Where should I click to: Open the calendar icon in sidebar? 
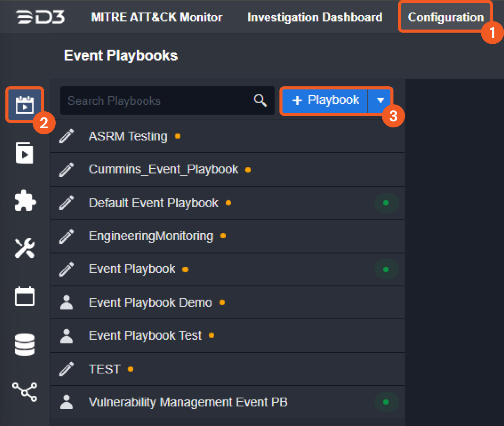coord(25,296)
